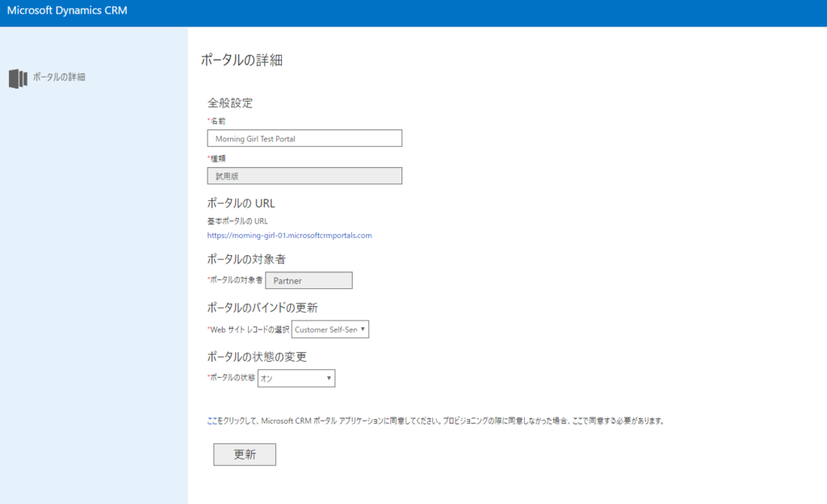Click the ポータルの対象者 section heading

tap(246, 258)
